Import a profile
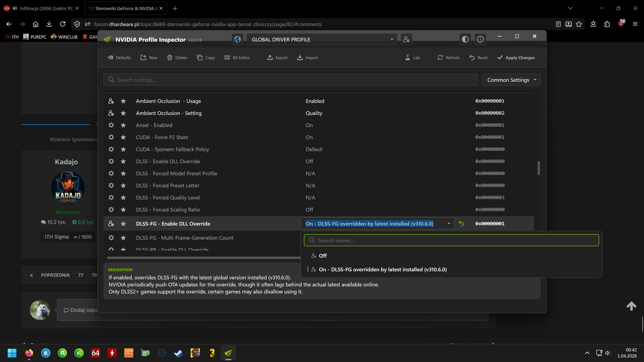 coord(307,58)
